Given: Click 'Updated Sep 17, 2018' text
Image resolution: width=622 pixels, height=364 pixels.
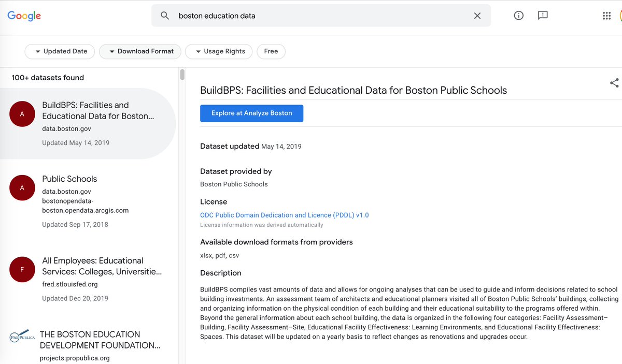Looking at the screenshot, I should pyautogui.click(x=75, y=225).
